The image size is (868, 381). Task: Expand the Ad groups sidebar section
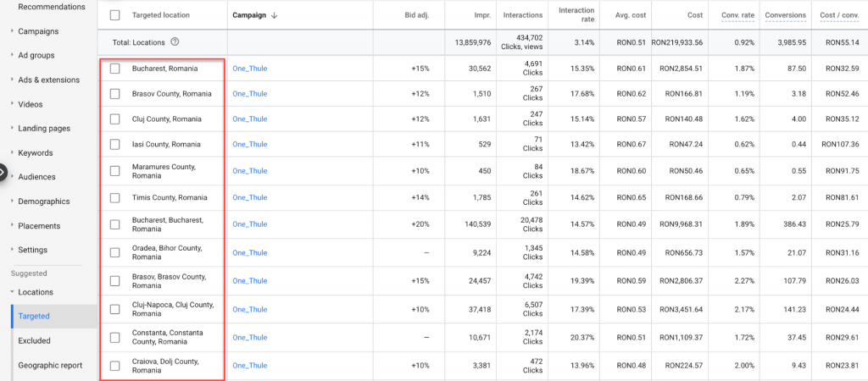pyautogui.click(x=36, y=56)
